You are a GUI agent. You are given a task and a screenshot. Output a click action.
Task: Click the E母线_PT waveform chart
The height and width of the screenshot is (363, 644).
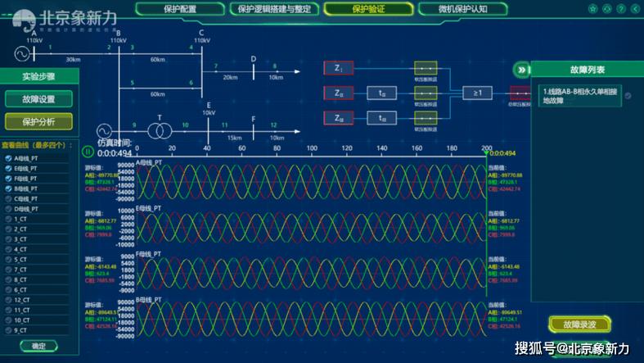pyautogui.click(x=311, y=228)
